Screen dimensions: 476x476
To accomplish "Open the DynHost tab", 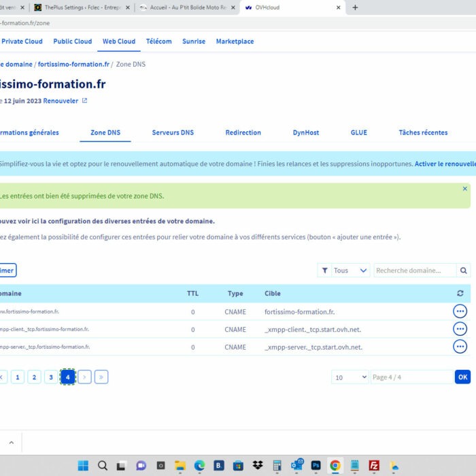I will pos(306,133).
